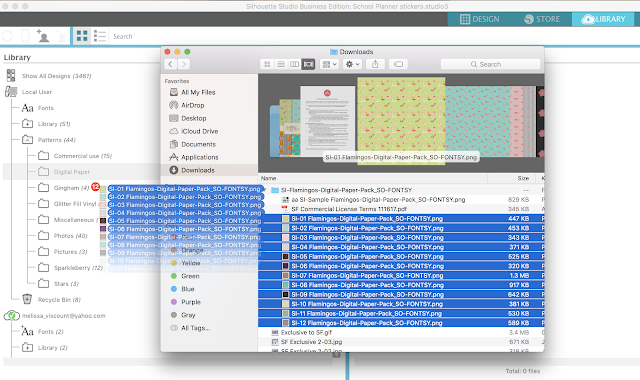
Task: Click Finder share button
Action: pos(375,64)
